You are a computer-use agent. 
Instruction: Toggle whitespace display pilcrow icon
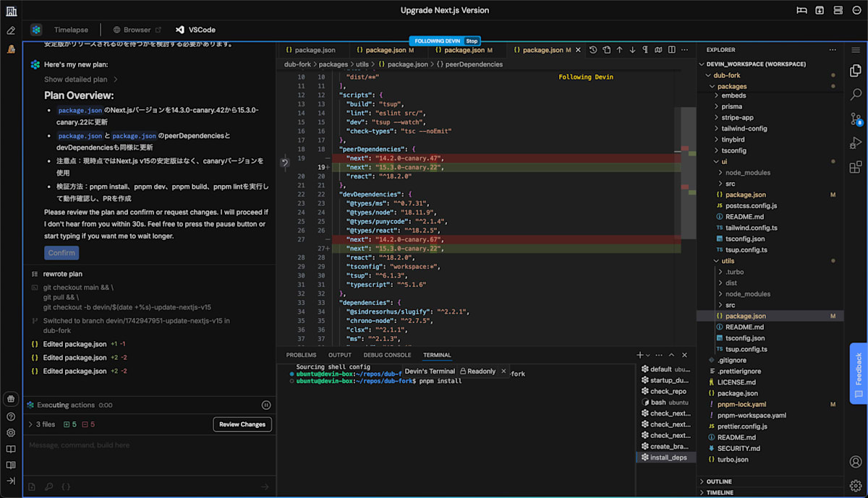[x=645, y=50]
